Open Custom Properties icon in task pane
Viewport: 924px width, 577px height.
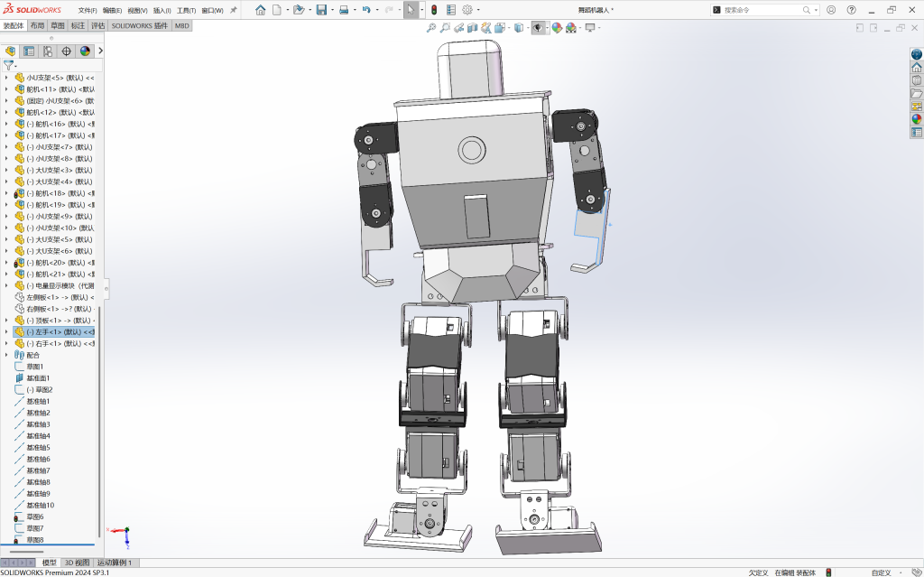[917, 132]
